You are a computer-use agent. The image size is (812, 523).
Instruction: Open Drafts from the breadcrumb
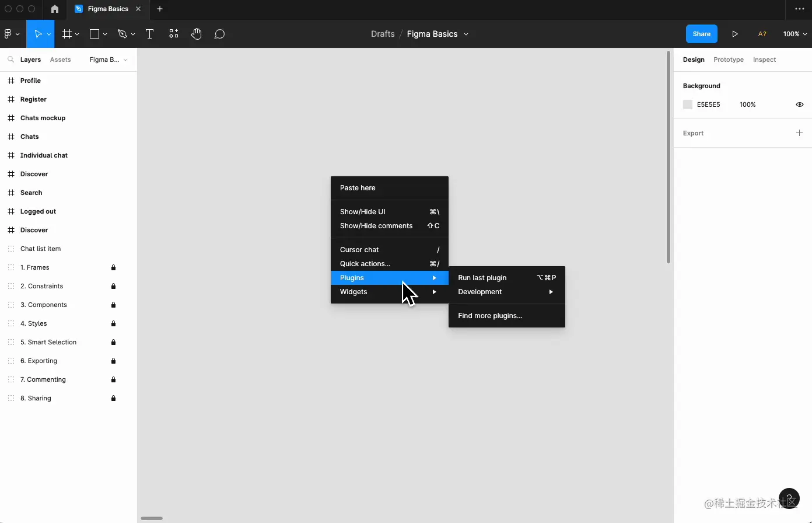pos(383,33)
